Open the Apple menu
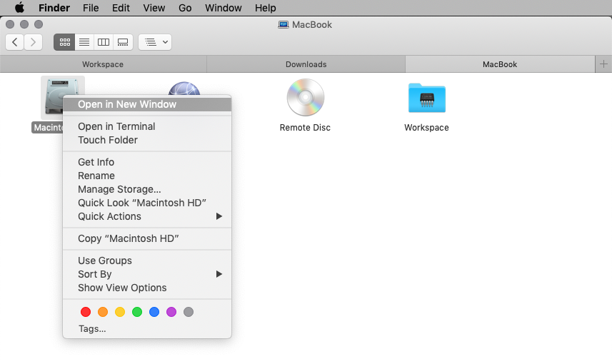The image size is (612, 364). point(19,8)
